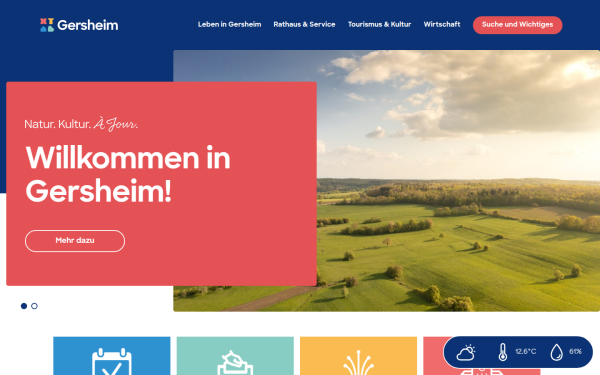Open the Tourismus & Kultur menu
The width and height of the screenshot is (600, 375).
point(379,24)
